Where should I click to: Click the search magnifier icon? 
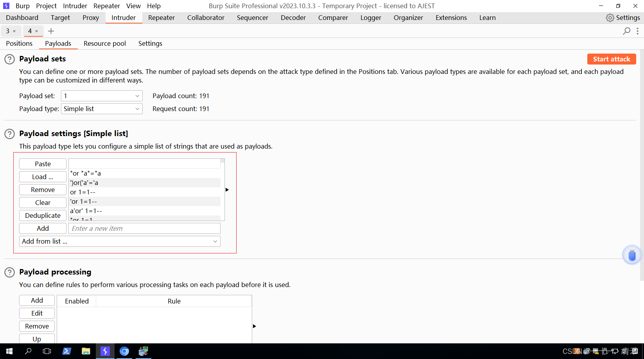tap(626, 31)
